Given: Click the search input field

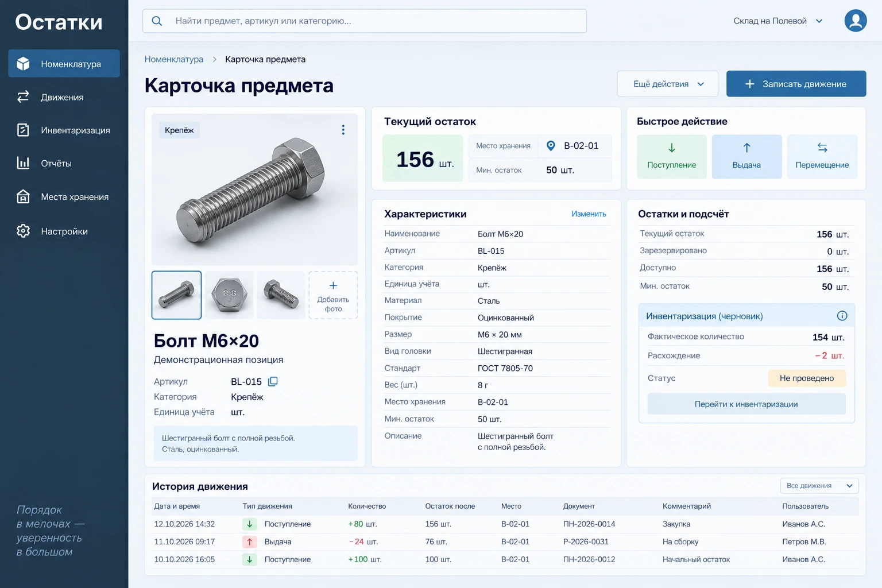Looking at the screenshot, I should (365, 21).
